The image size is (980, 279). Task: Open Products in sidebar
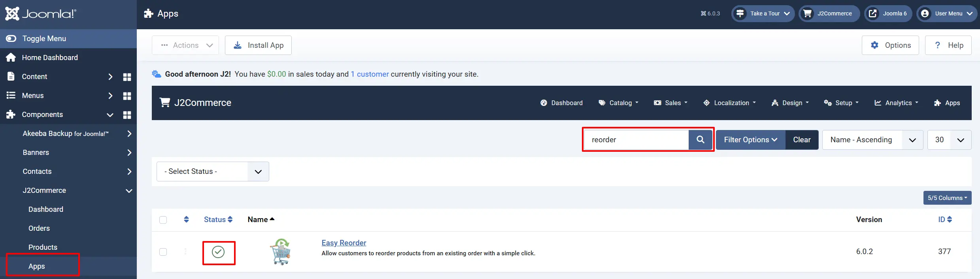[43, 247]
